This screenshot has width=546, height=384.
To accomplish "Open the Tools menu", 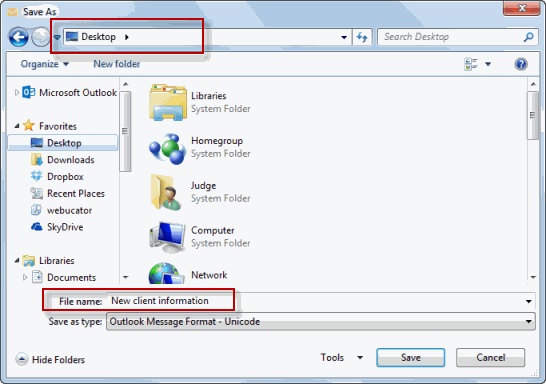I will click(x=341, y=358).
